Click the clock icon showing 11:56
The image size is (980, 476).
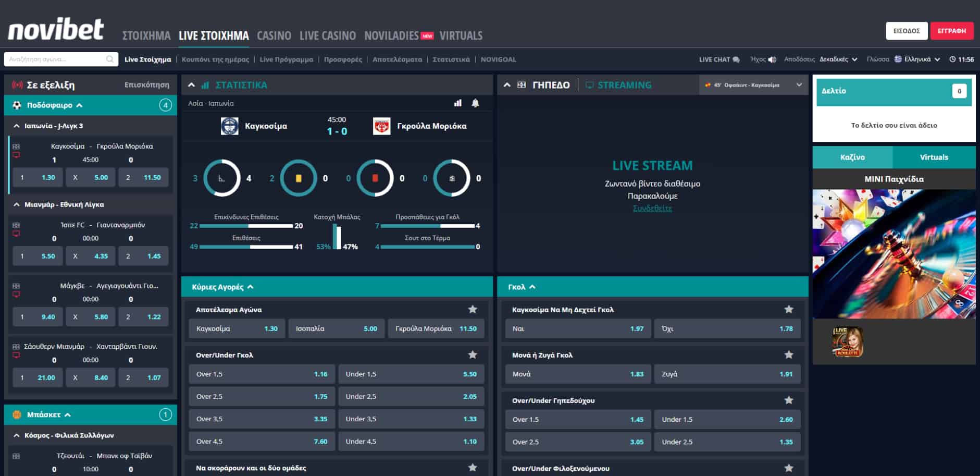tap(952, 59)
